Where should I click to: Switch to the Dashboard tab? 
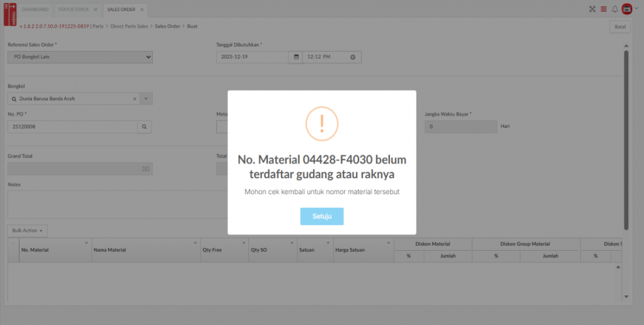35,10
